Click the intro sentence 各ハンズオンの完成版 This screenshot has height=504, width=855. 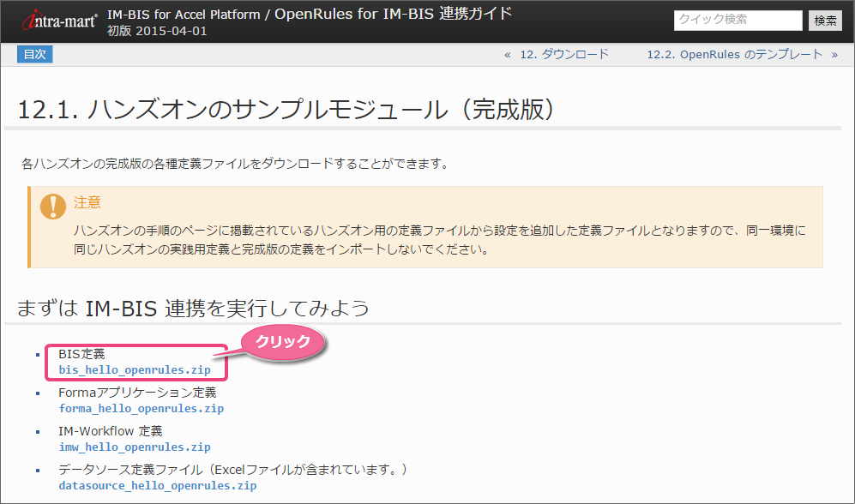pyautogui.click(x=235, y=164)
